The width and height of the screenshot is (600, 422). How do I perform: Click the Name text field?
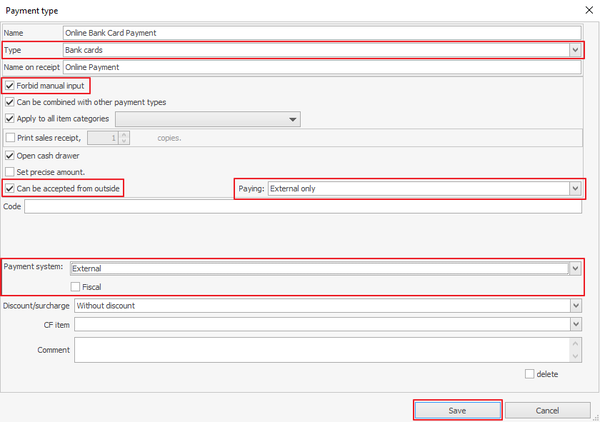pyautogui.click(x=320, y=32)
